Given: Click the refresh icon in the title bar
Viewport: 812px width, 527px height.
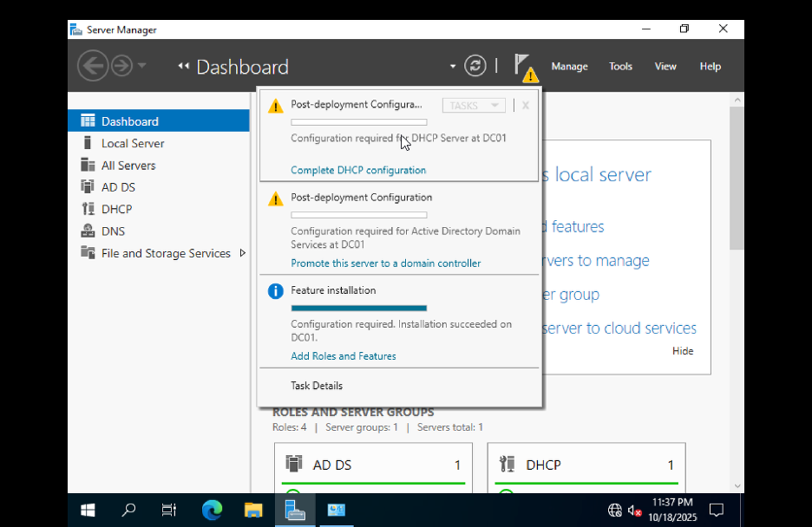Looking at the screenshot, I should click(475, 65).
